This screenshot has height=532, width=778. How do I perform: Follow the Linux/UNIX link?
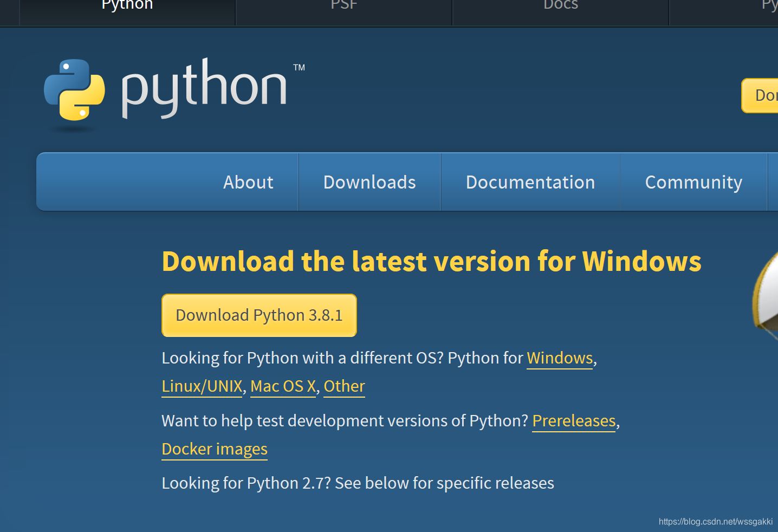point(202,386)
